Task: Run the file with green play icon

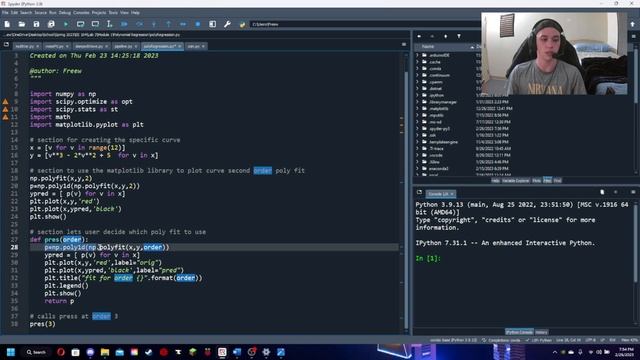Action: tap(66, 24)
